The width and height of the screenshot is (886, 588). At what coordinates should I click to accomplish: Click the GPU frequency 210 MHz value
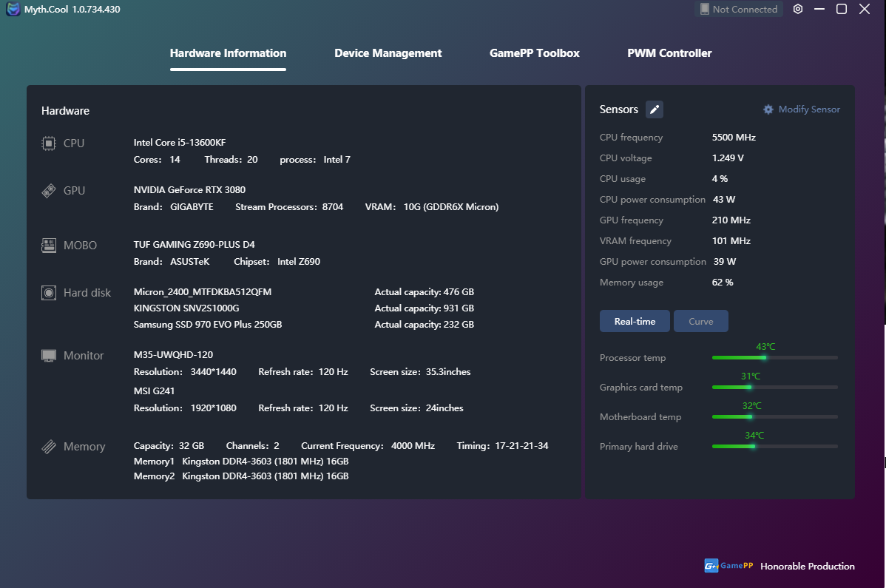731,220
